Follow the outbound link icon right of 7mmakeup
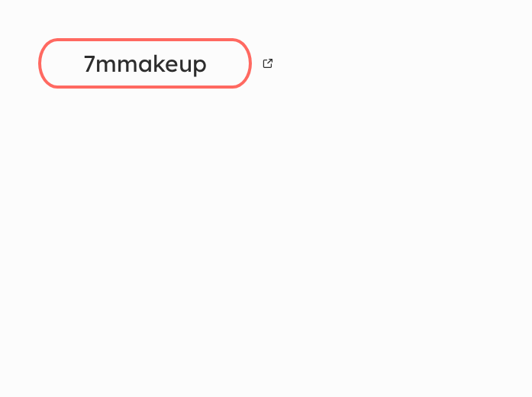The width and height of the screenshot is (532, 397). (x=268, y=63)
